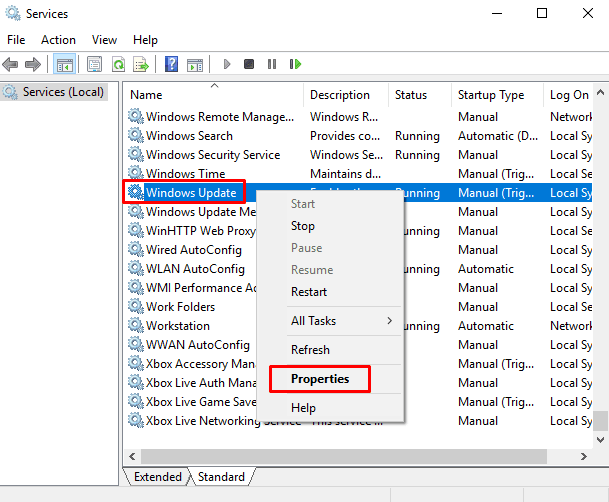Select the Xbox Live Game Save service
609x502 pixels.
click(x=201, y=401)
